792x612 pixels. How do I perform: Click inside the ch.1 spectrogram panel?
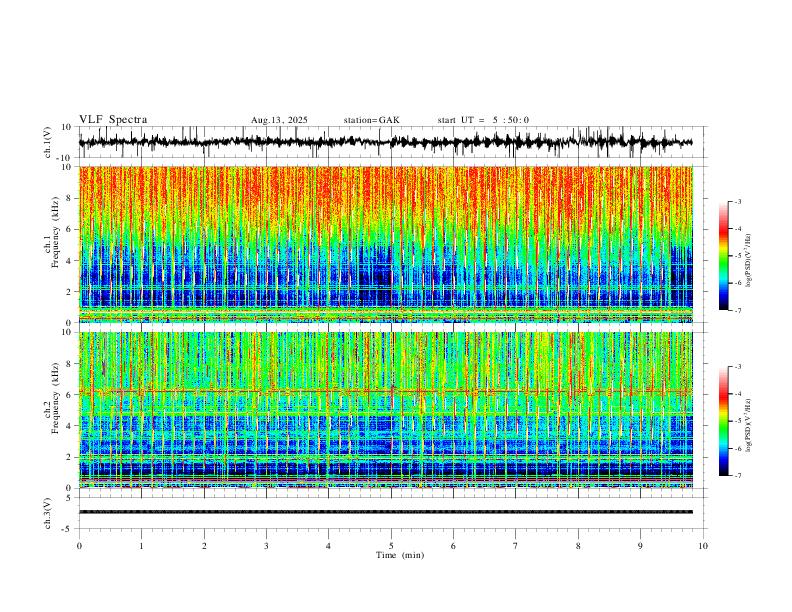coord(385,244)
